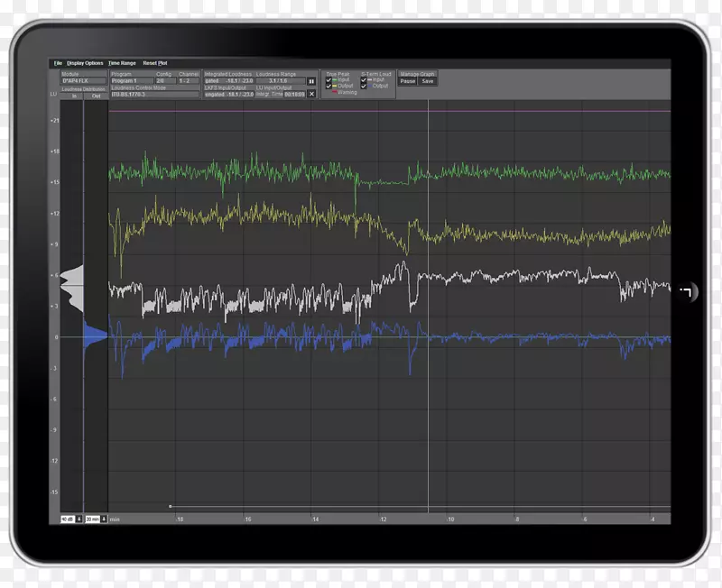Image resolution: width=722 pixels, height=588 pixels.
Task: Open the Time Range menu
Action: point(122,63)
